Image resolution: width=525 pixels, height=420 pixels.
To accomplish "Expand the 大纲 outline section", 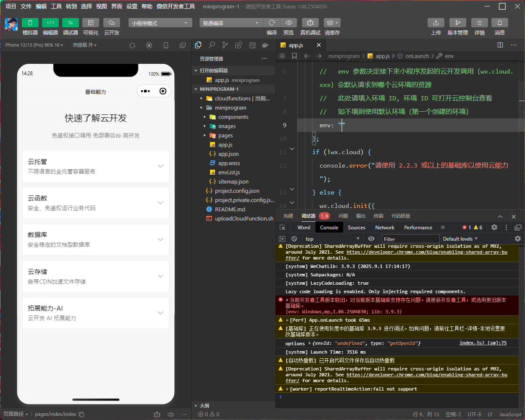I will click(x=233, y=406).
